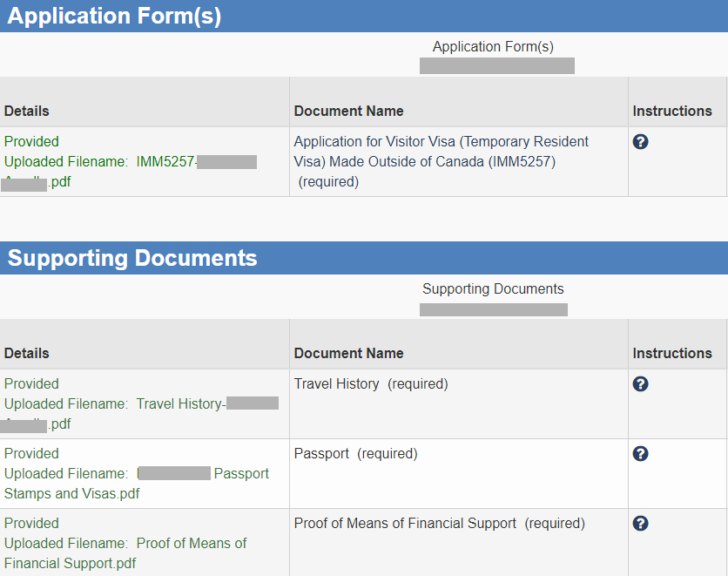Screen dimensions: 728x576
Task: Click Instructions header in the Supporting Documents table
Action: [x=672, y=353]
